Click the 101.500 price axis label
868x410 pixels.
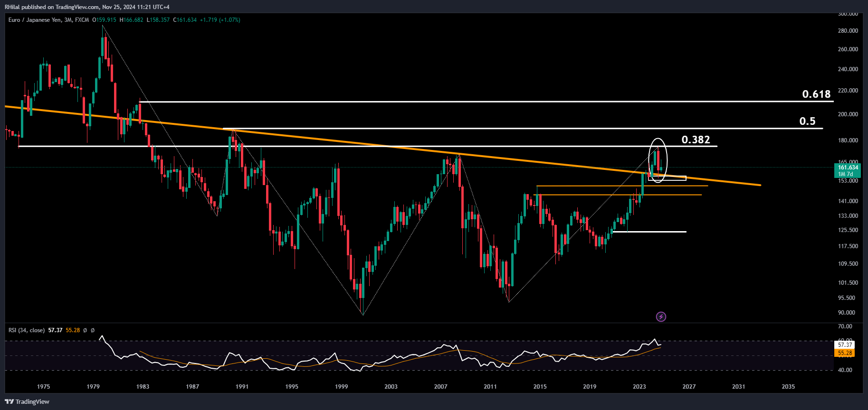(x=848, y=283)
